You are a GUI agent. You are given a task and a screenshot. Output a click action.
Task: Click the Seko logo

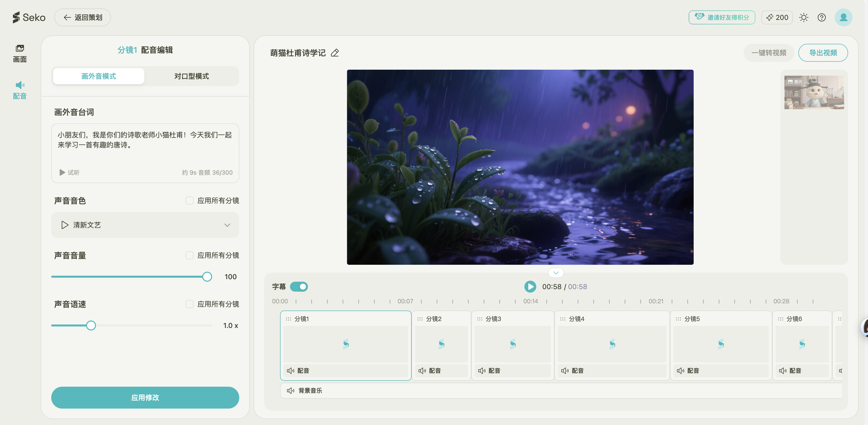coord(29,17)
